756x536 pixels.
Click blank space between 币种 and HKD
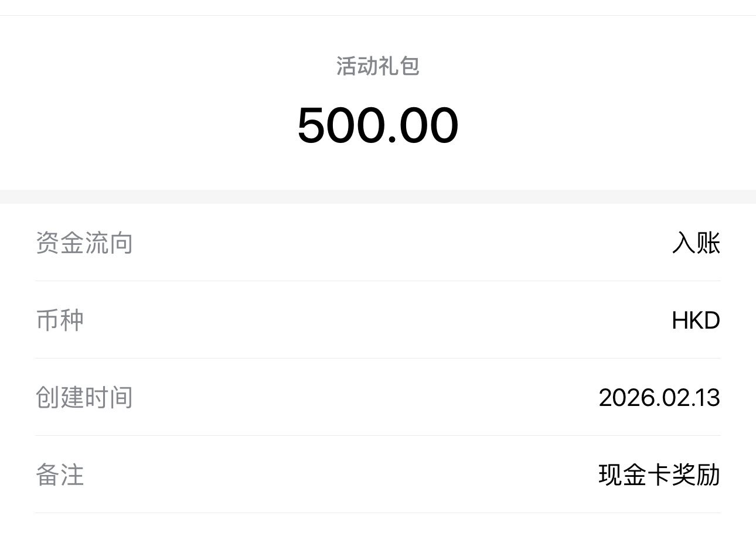375,320
